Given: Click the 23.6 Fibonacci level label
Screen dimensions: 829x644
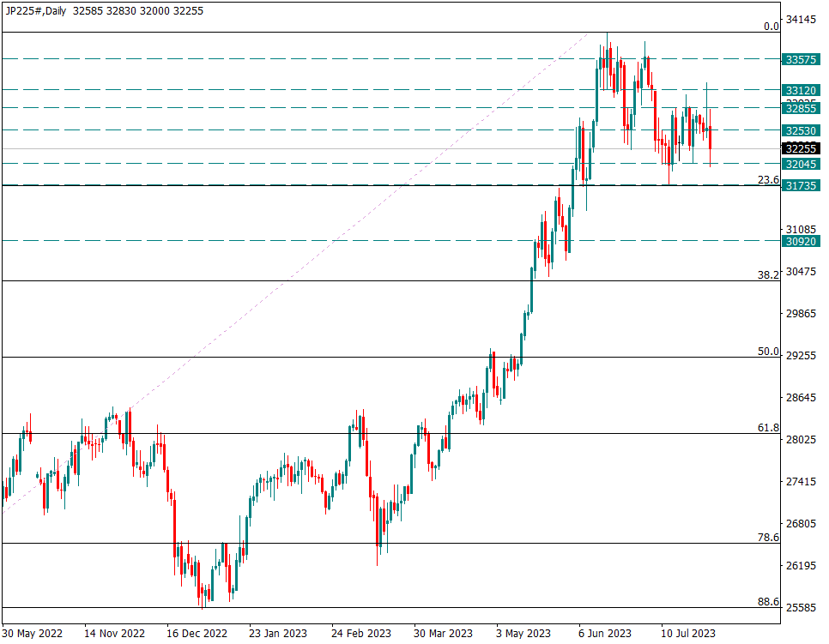Looking at the screenshot, I should (768, 180).
